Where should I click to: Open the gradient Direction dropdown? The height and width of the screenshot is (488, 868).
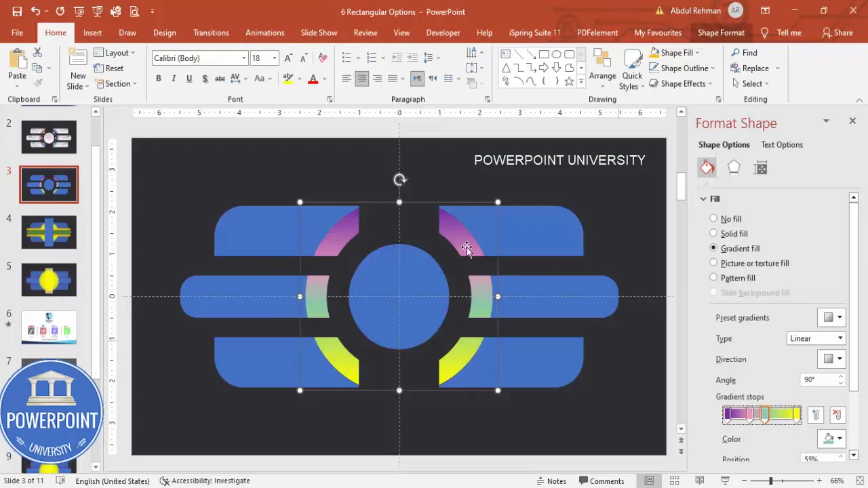(x=831, y=359)
